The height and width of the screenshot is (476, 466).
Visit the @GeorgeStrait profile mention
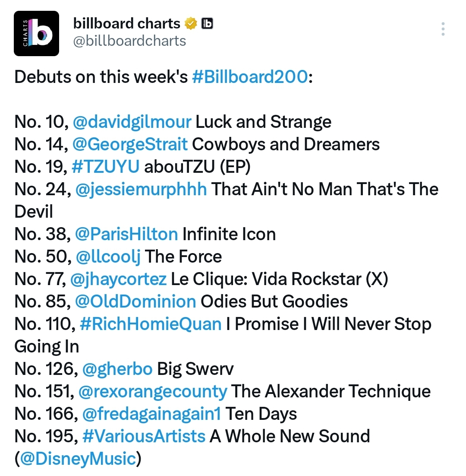click(x=130, y=144)
